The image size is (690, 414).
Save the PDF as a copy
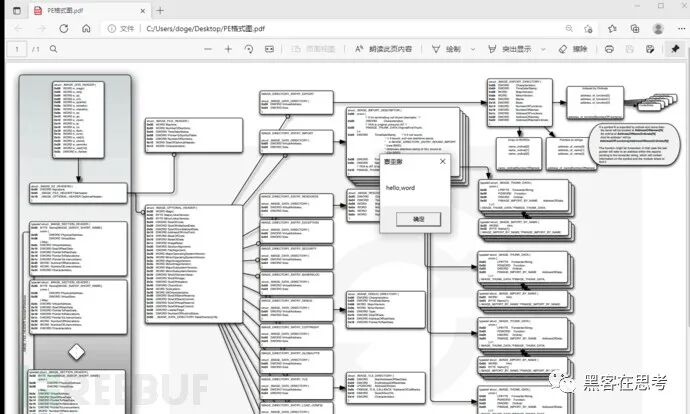(x=650, y=49)
